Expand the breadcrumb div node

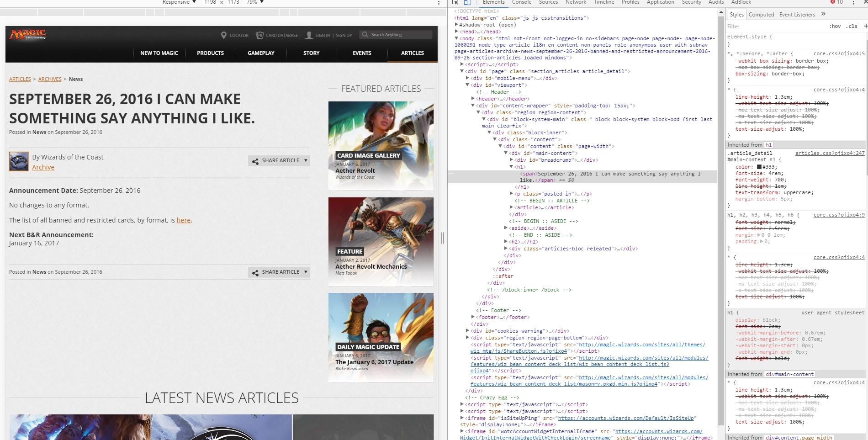(x=511, y=160)
